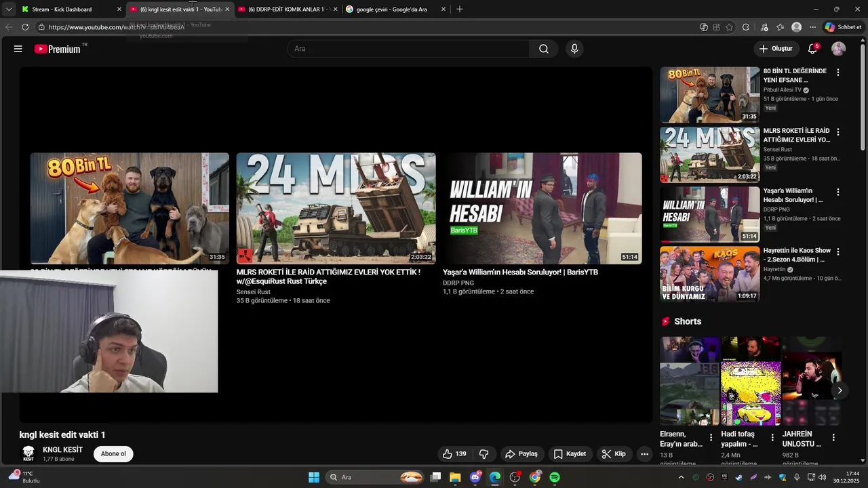
Task: Start voice search with microphone icon
Action: pos(574,49)
